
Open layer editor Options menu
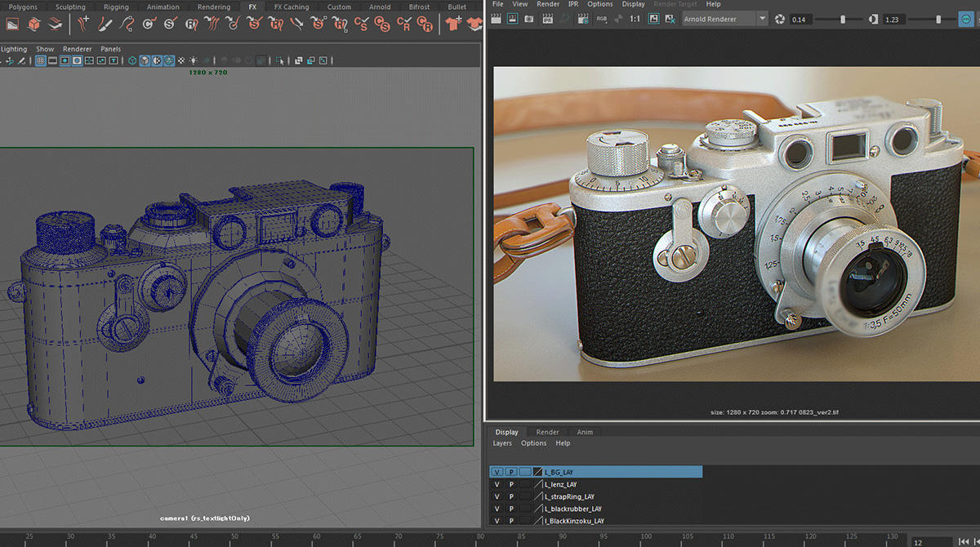[533, 443]
